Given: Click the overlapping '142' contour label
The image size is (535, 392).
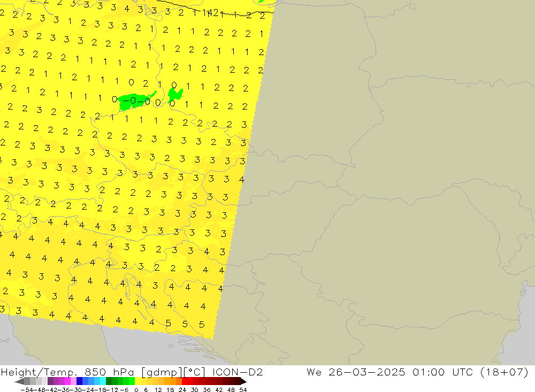Looking at the screenshot, I should pos(211,13).
